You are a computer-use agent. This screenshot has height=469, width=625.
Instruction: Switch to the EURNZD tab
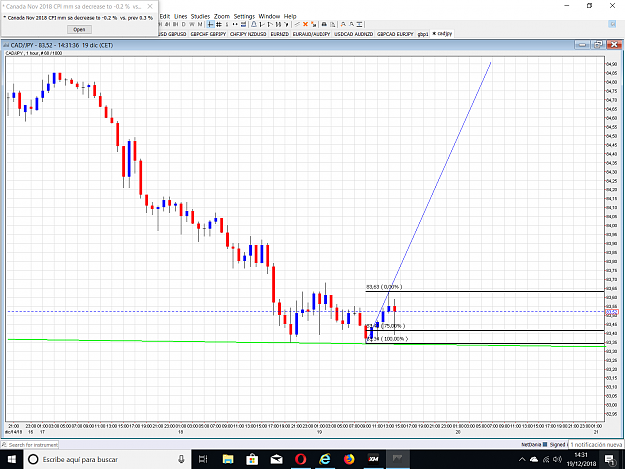coord(279,34)
